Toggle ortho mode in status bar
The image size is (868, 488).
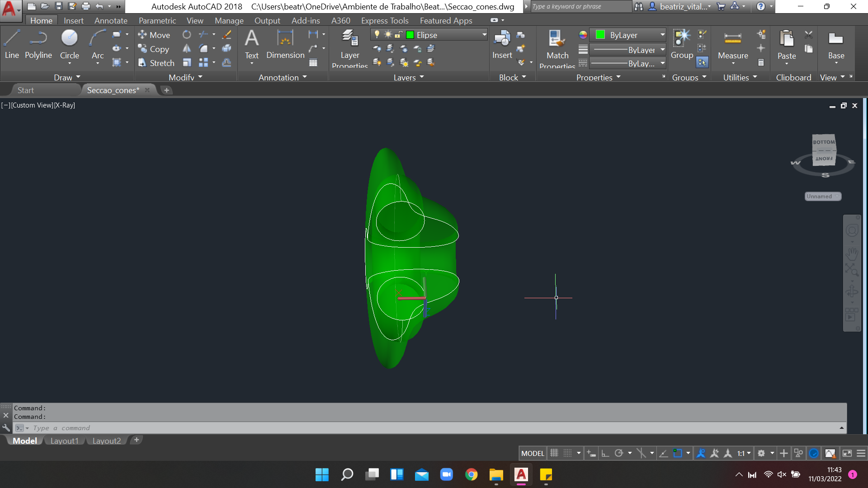605,453
